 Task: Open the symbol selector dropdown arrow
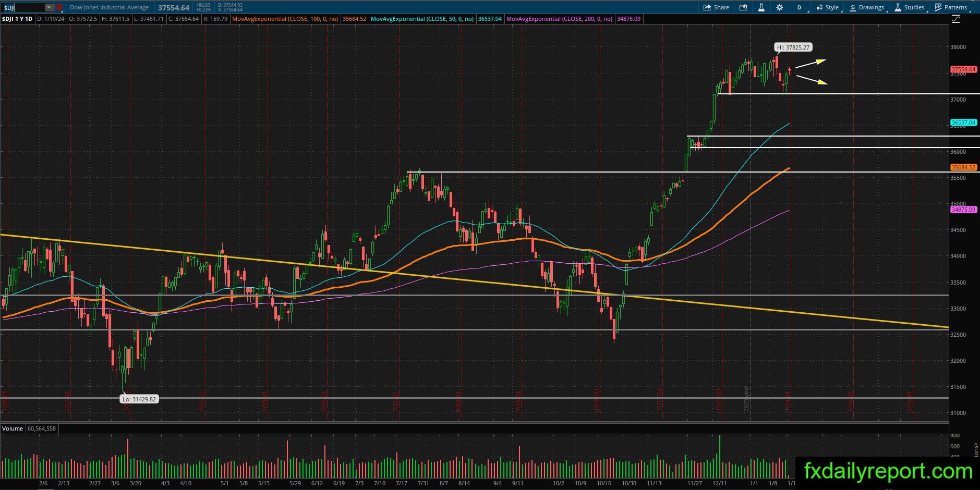coord(49,7)
